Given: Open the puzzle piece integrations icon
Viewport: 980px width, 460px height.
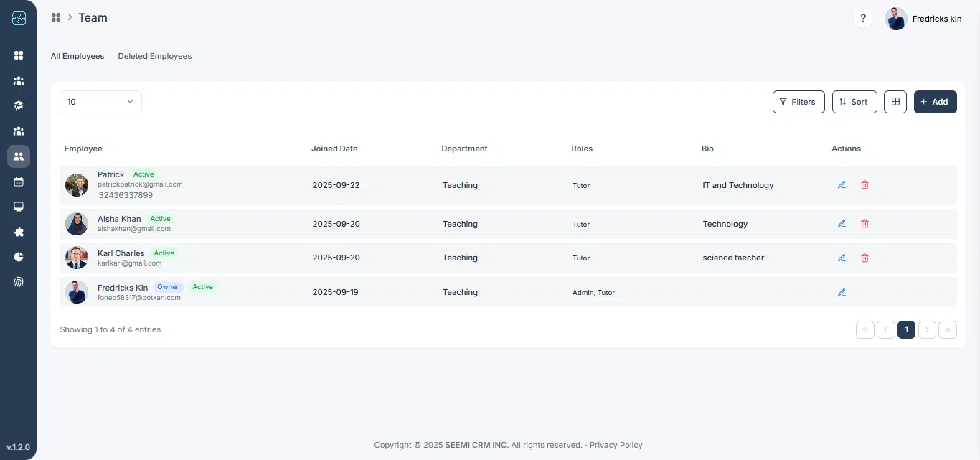Looking at the screenshot, I should click(x=19, y=232).
